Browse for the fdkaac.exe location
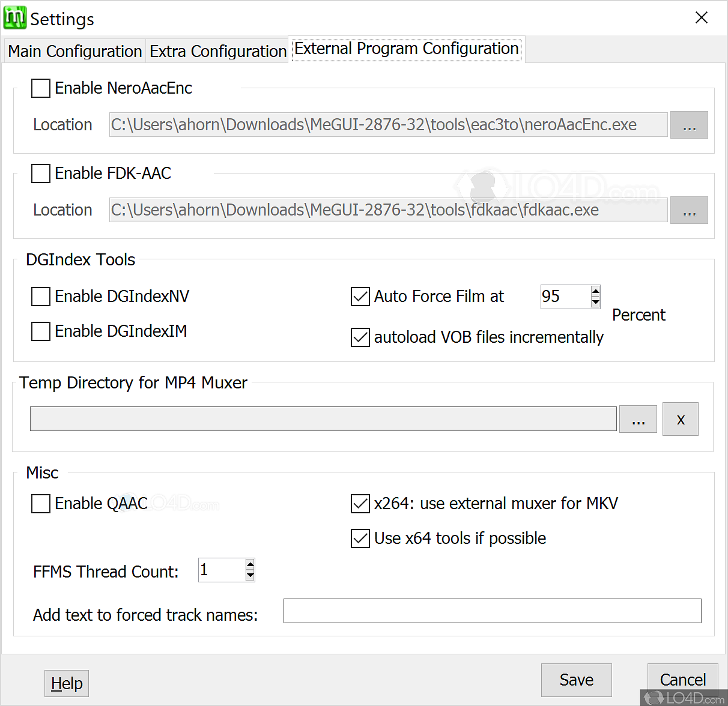Image resolution: width=728 pixels, height=706 pixels. (x=689, y=210)
